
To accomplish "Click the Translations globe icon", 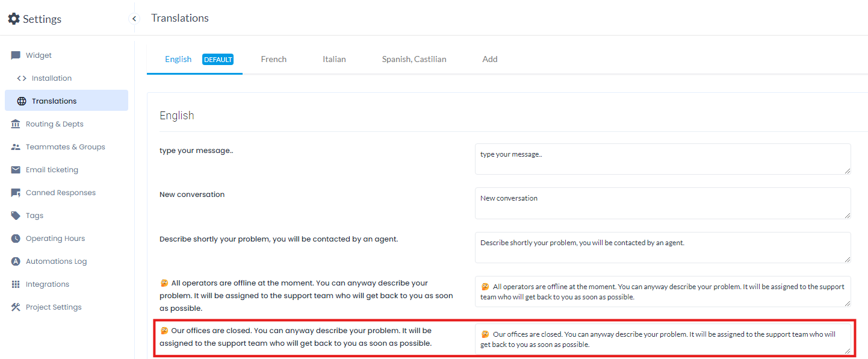I will pyautogui.click(x=22, y=101).
